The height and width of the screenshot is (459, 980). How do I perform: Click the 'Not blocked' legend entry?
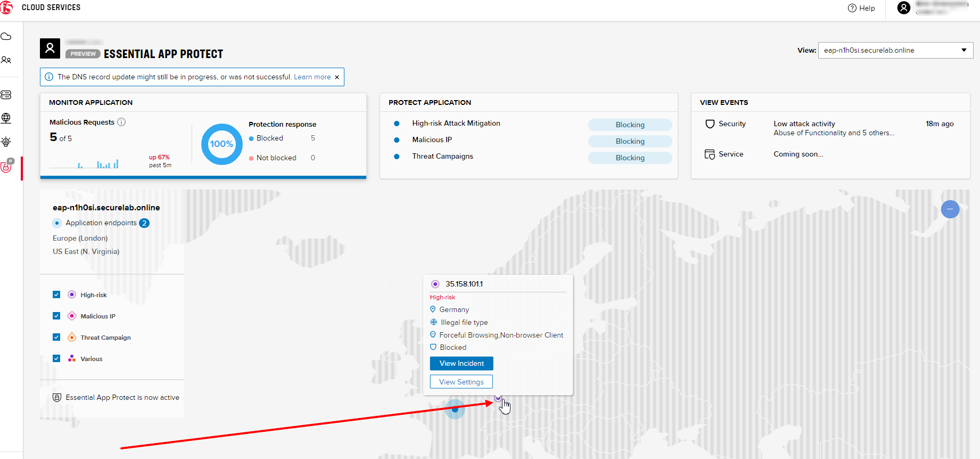pos(276,158)
